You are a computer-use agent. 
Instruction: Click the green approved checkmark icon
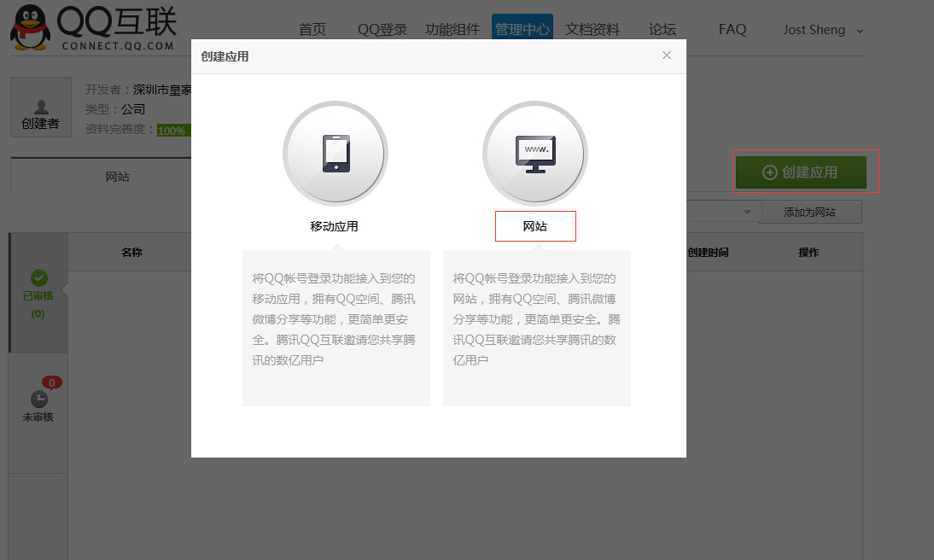point(39,277)
